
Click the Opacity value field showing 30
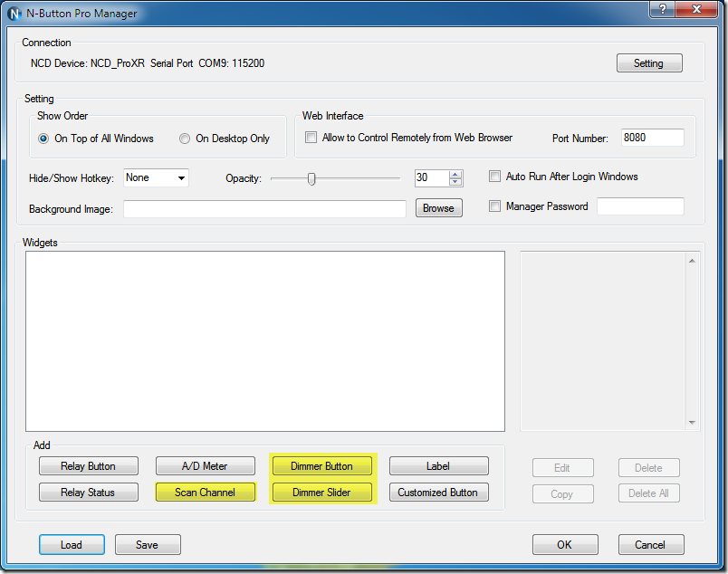432,177
